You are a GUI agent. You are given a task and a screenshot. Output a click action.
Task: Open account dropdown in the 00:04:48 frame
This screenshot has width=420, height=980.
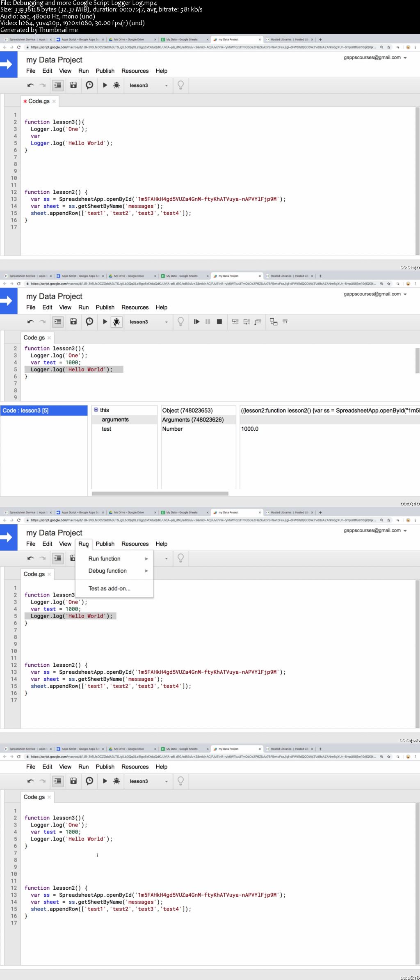click(375, 530)
